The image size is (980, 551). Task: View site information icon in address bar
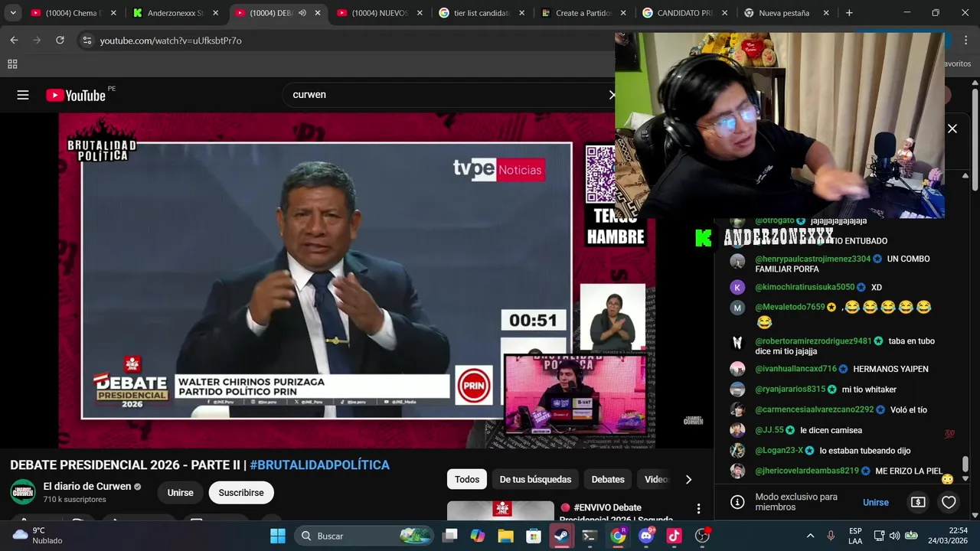[x=87, y=41]
